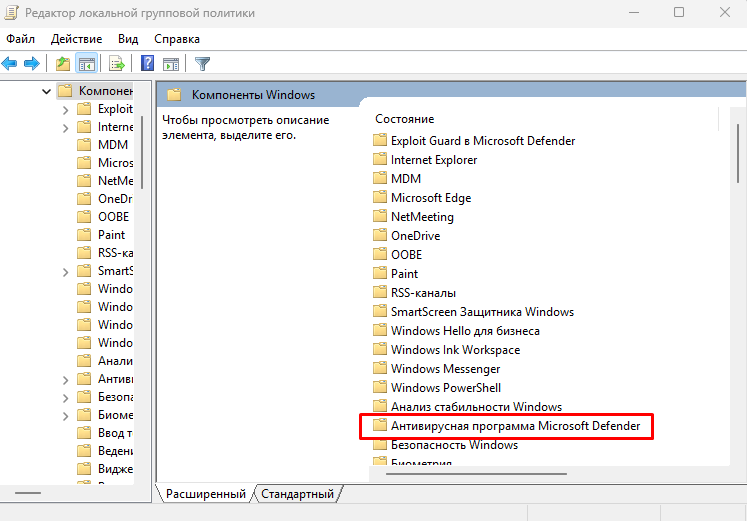Image resolution: width=747 pixels, height=521 pixels.
Task: Select the Internet Explorer folder in list
Action: [425, 160]
